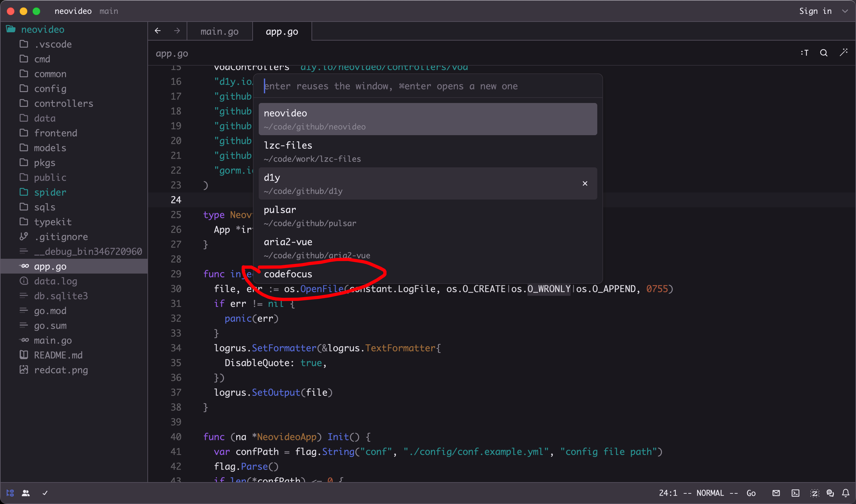
Task: Open codefocus recent project
Action: [428, 275]
